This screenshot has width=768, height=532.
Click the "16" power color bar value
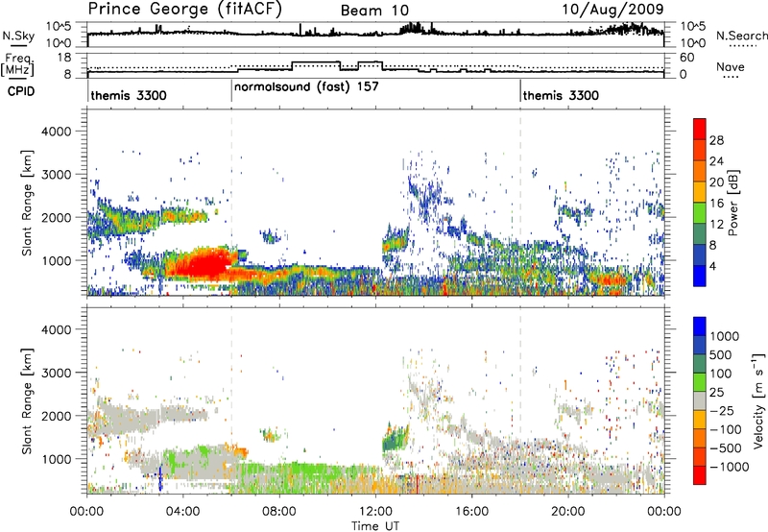click(716, 204)
